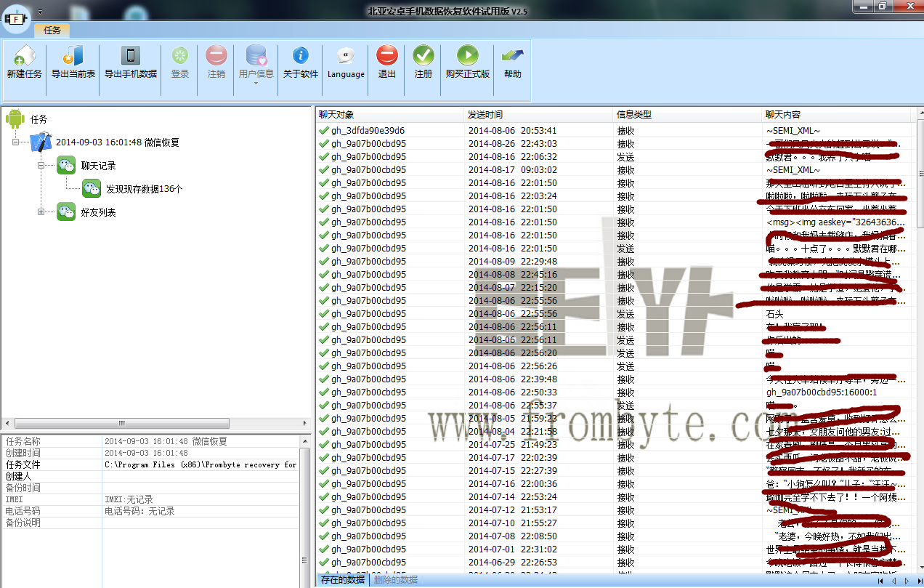Screen dimensions: 924x588
Task: Switch to the 删除的数据 bottom tab
Action: (x=396, y=580)
